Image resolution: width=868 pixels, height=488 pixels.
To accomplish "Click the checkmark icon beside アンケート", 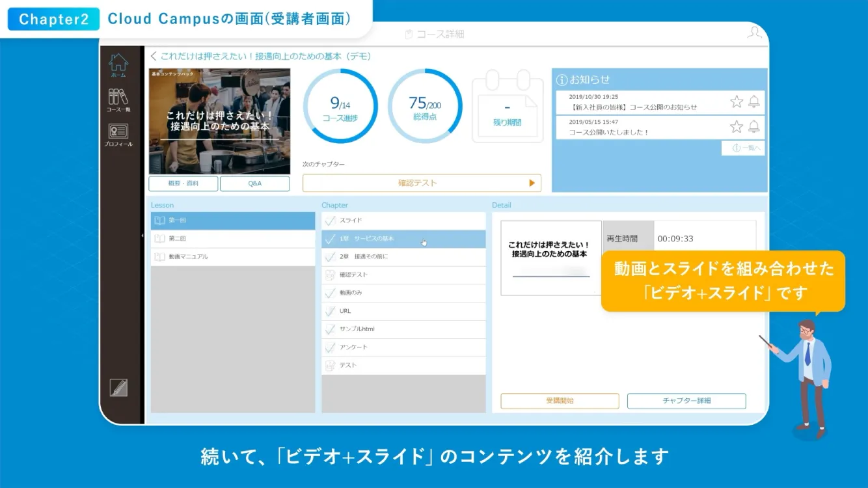I will [x=330, y=347].
